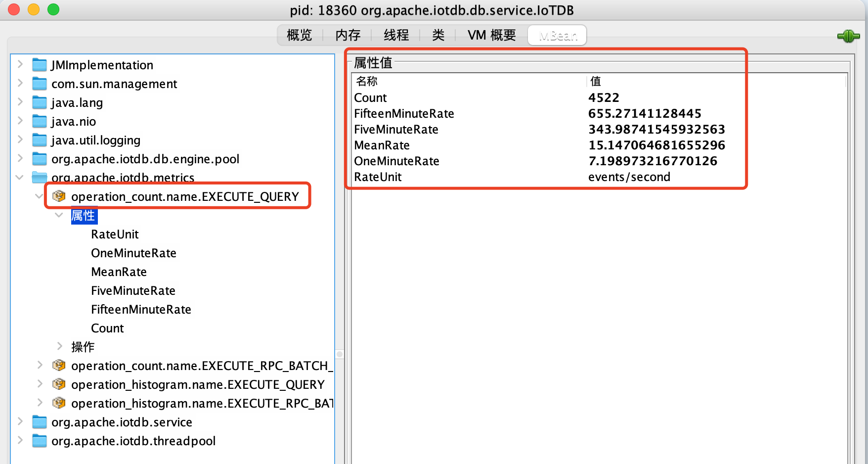Click the org.apache.iotdb.service folder icon
This screenshot has width=868, height=464.
(40, 422)
